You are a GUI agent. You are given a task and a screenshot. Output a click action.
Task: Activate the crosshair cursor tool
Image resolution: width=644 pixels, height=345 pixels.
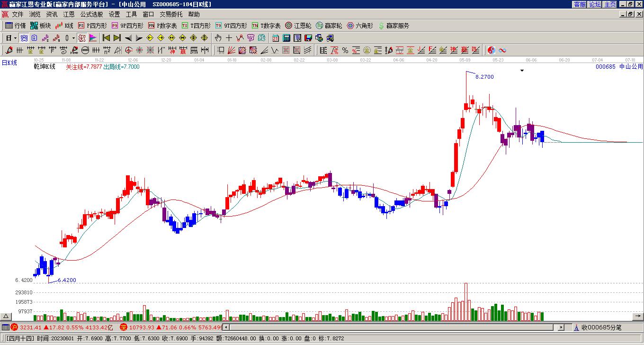tap(229, 38)
